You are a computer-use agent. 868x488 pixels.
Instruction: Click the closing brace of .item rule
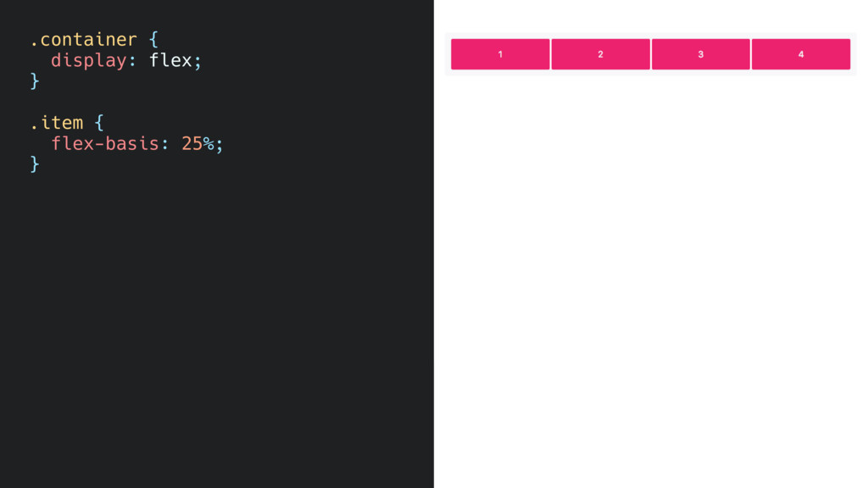(35, 164)
